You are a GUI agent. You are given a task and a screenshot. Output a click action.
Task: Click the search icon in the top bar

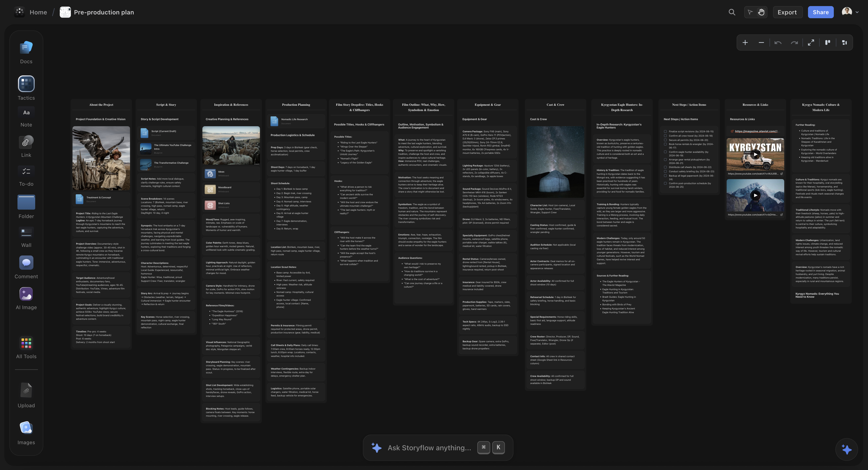[x=732, y=12]
